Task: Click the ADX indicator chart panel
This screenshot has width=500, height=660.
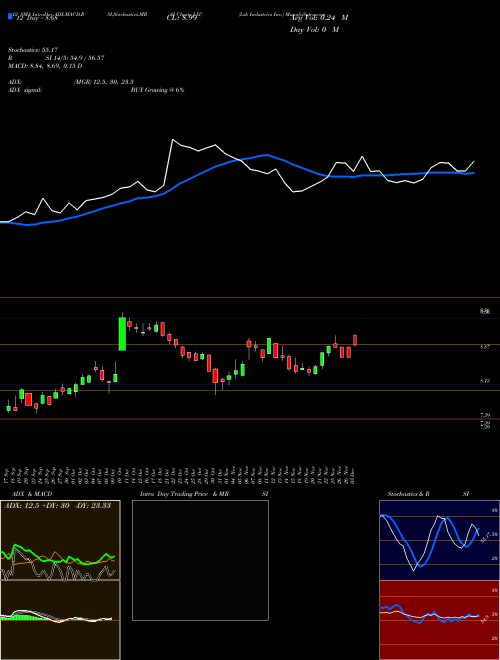Action: [x=60, y=540]
